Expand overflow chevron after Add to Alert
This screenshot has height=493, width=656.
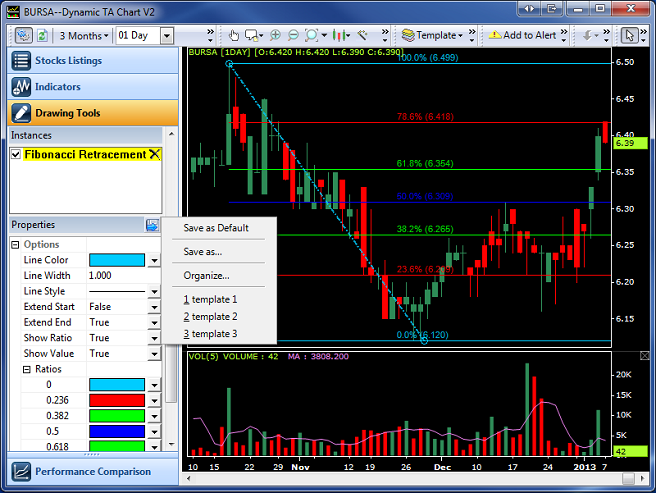pos(564,35)
